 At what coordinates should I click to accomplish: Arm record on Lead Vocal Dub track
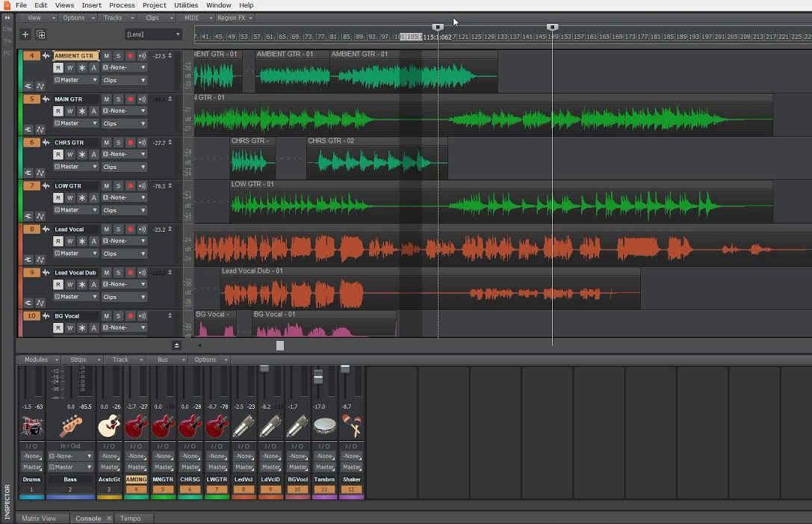pos(130,273)
